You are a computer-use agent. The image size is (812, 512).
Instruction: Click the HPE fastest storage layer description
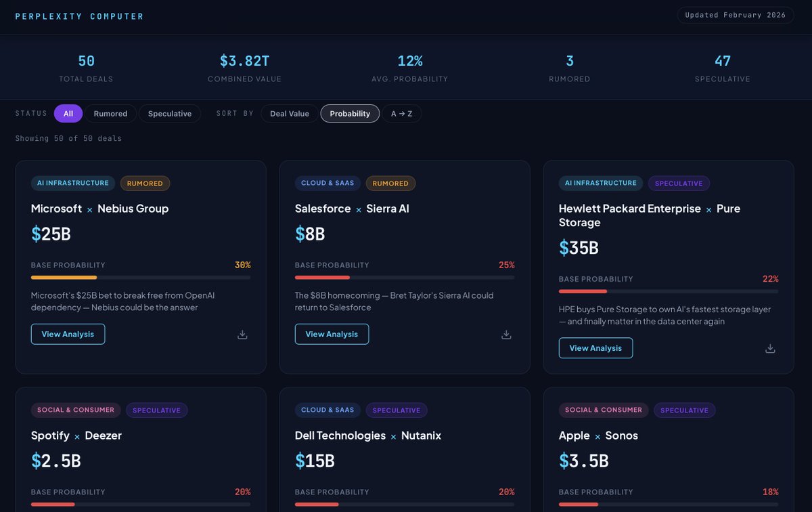point(665,315)
